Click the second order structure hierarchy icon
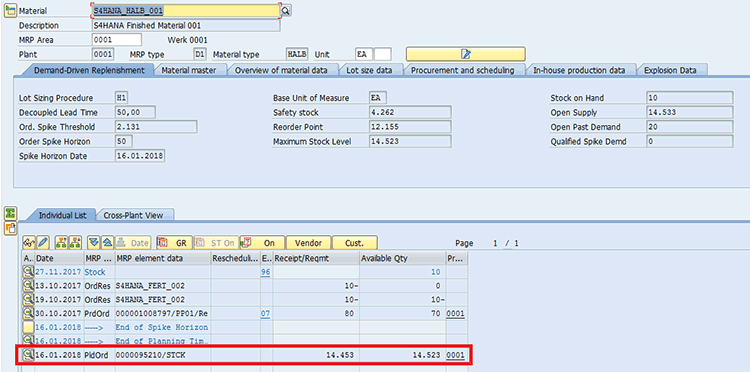Screen dimensions: 750x372 point(75,242)
